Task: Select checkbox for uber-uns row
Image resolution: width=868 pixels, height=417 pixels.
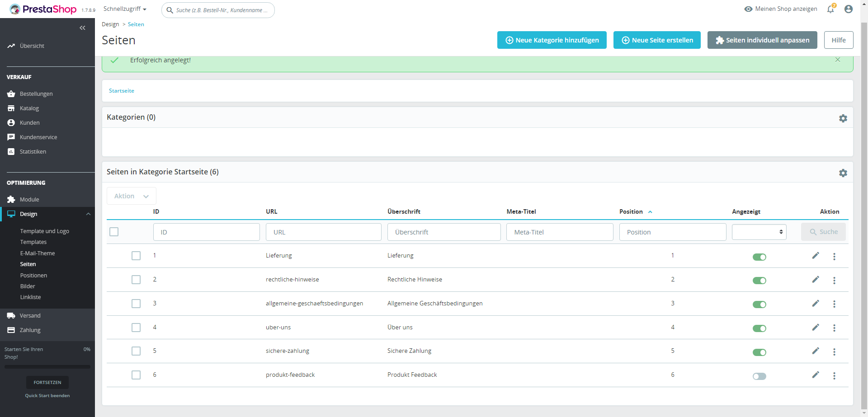Action: point(136,328)
